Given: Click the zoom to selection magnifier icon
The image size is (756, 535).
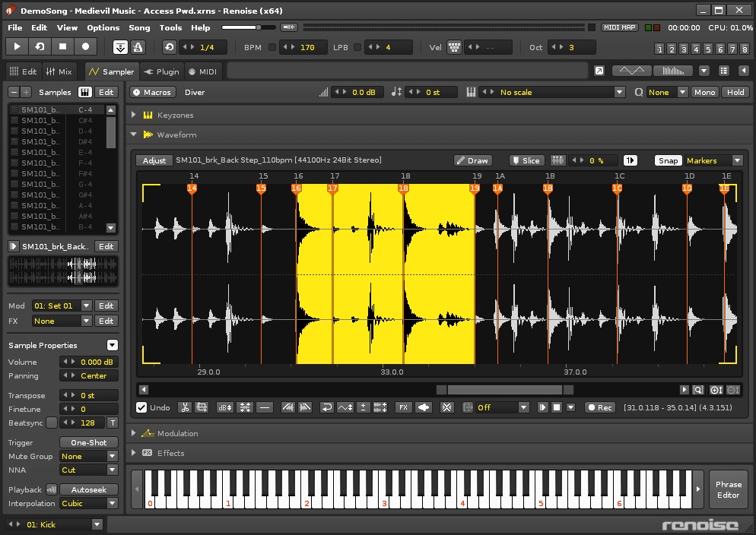Looking at the screenshot, I should [698, 390].
